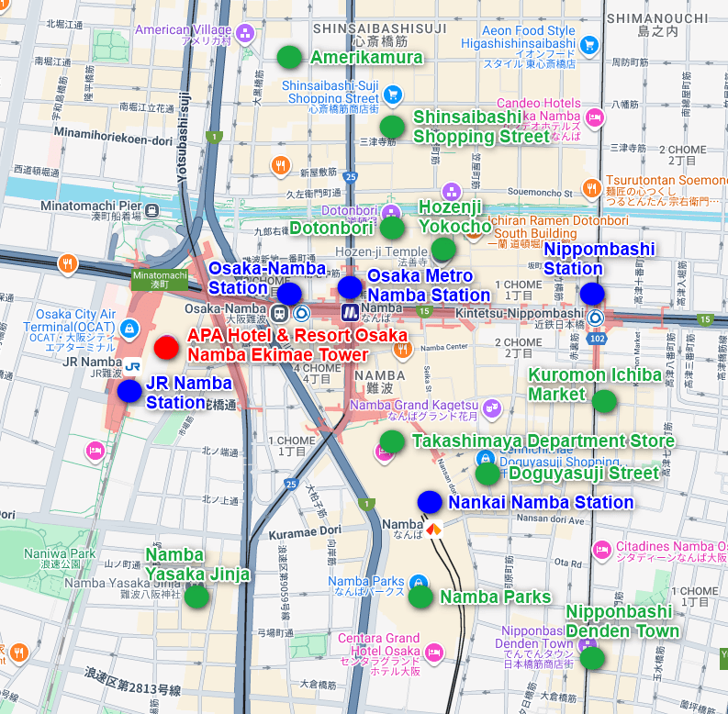Click the Osaka City Air Terminal pin

pos(129,329)
